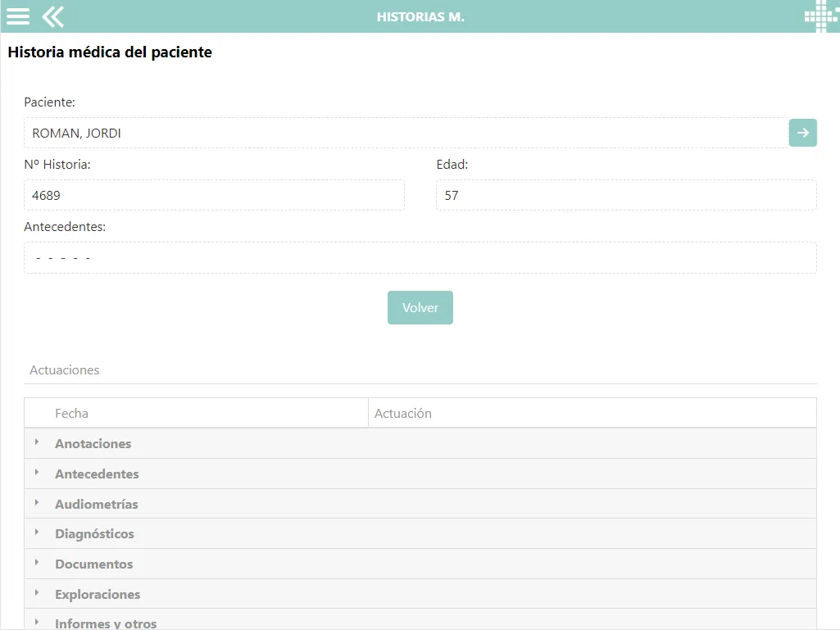Click the HISTORIAS M. header title
The image size is (840, 630).
click(420, 16)
